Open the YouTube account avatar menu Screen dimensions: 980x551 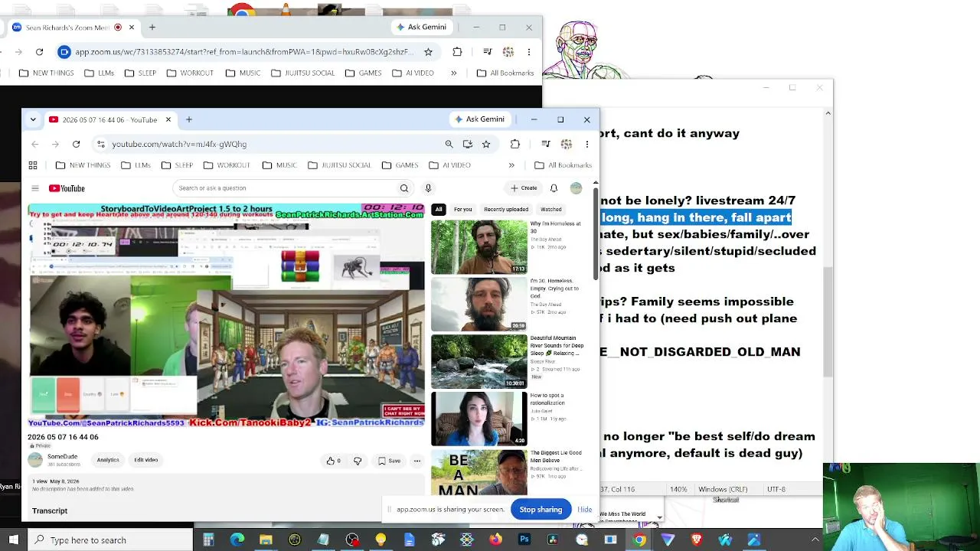(x=576, y=188)
